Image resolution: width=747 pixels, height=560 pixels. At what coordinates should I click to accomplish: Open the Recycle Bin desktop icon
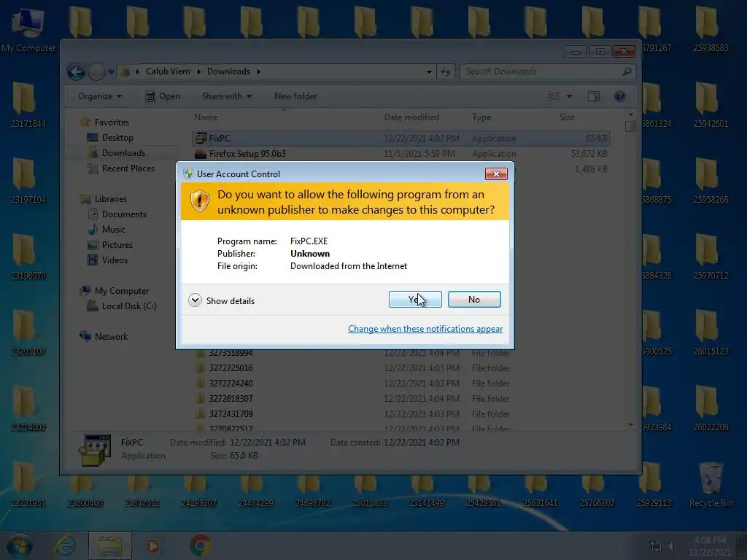click(711, 485)
